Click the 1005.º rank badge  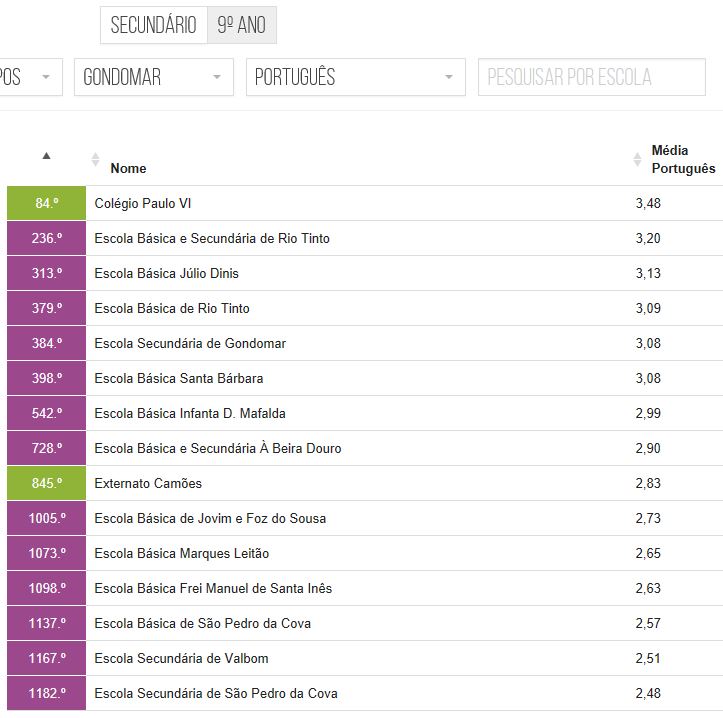click(x=47, y=518)
